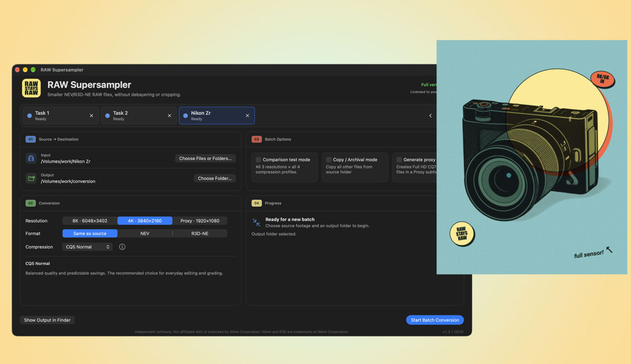This screenshot has width=631, height=364.
Task: Click the blue status dot on Task 2
Action: 108,116
